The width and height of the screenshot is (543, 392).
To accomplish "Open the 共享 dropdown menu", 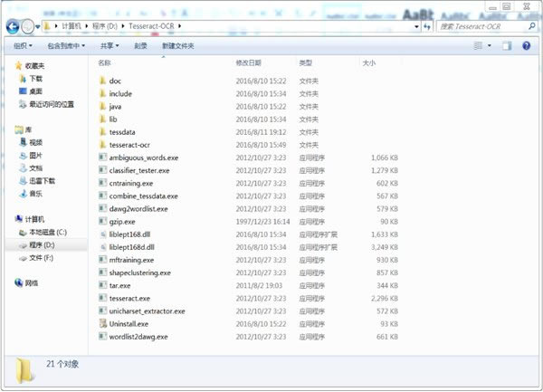I will [110, 45].
